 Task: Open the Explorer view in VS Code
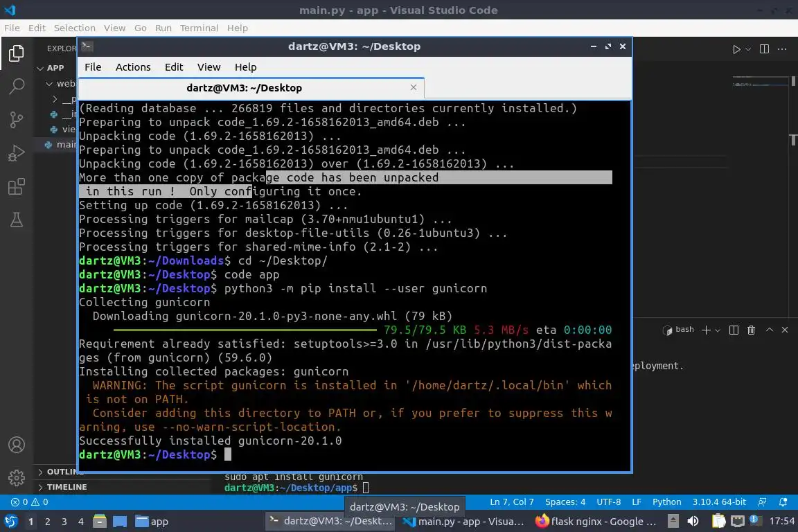click(17, 53)
